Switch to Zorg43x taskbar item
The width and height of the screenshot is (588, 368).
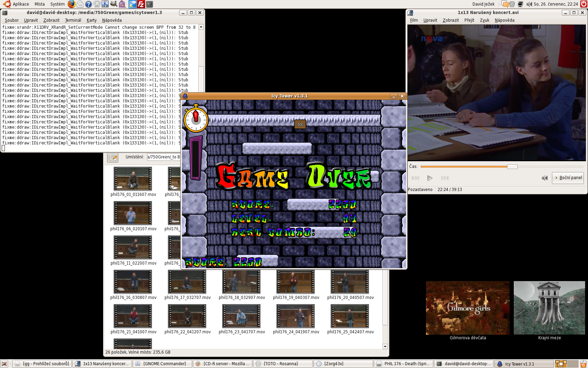click(x=343, y=364)
